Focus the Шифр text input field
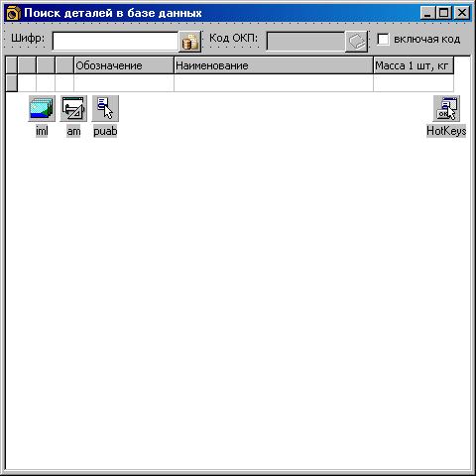Viewport: 476px width, 476px height. [x=115, y=42]
